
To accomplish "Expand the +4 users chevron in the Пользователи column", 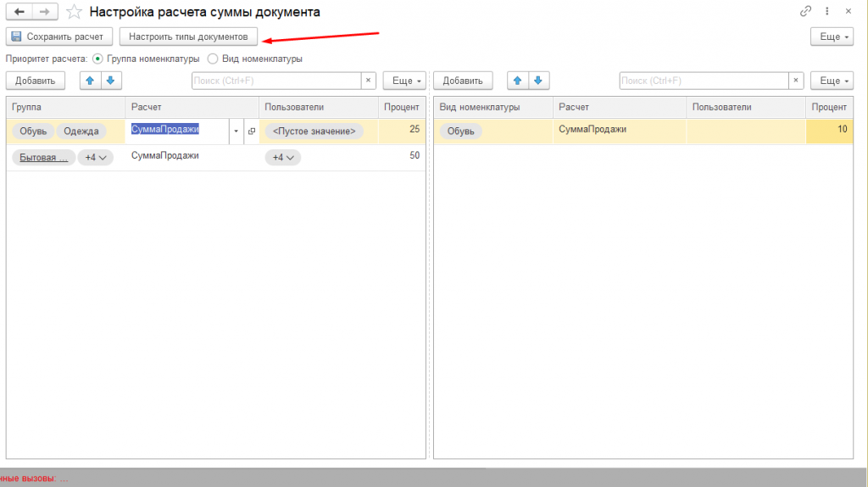I will pyautogui.click(x=283, y=157).
